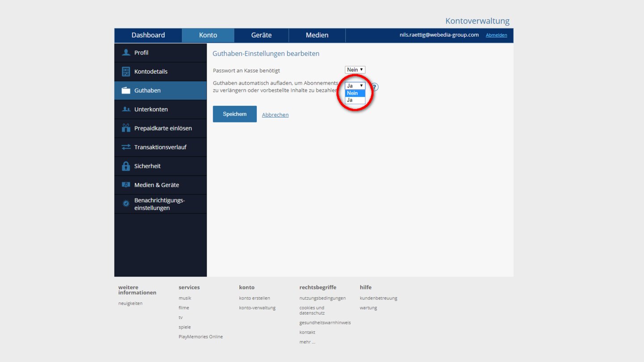Click the Sicherheit padlock icon

coord(126,166)
